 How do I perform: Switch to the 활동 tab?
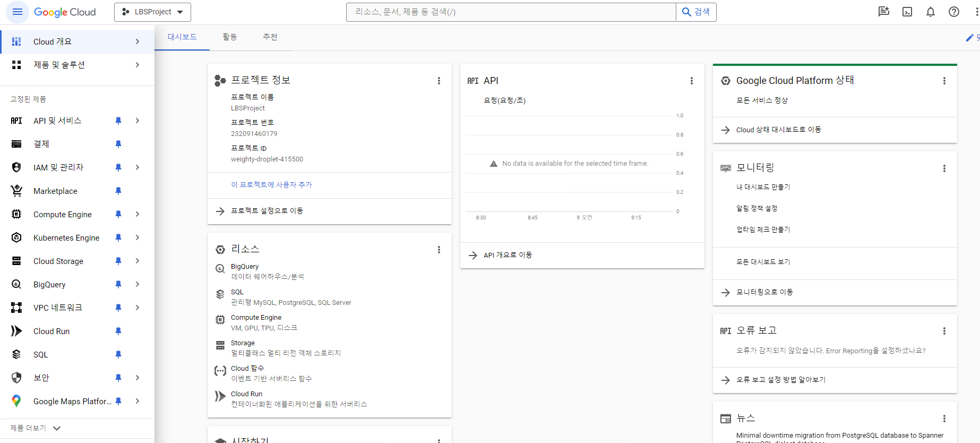coord(230,37)
